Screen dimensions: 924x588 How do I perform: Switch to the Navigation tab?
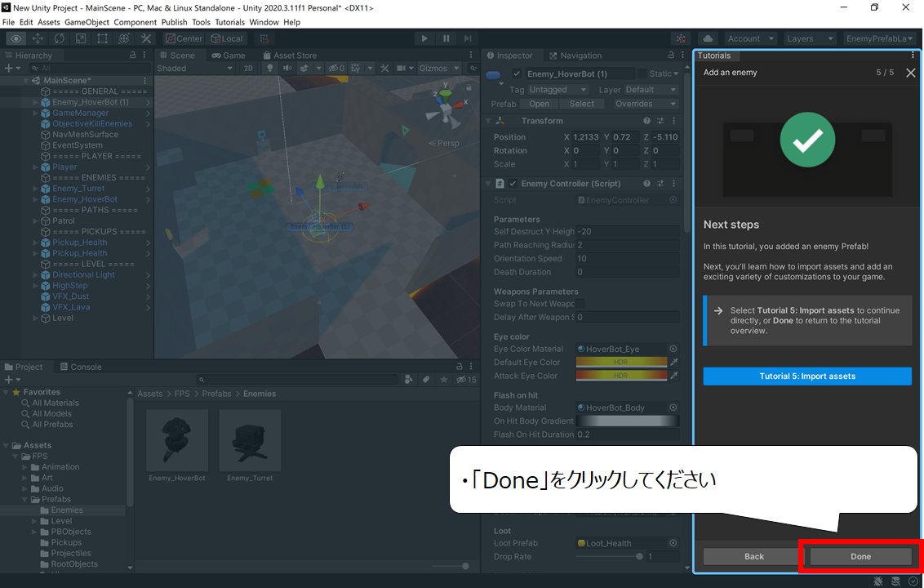(575, 56)
